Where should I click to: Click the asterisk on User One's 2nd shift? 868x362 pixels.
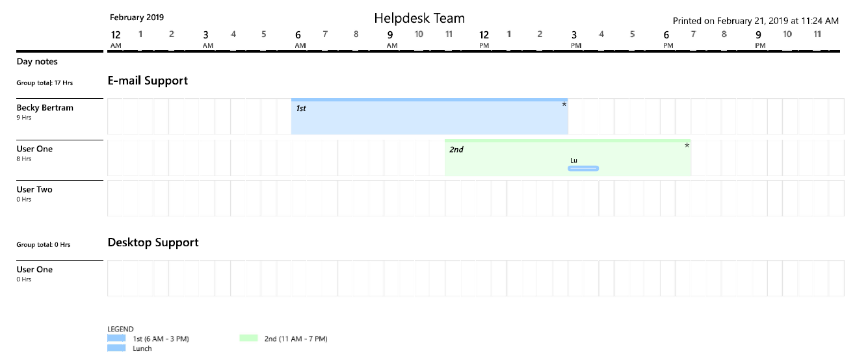[x=687, y=146]
